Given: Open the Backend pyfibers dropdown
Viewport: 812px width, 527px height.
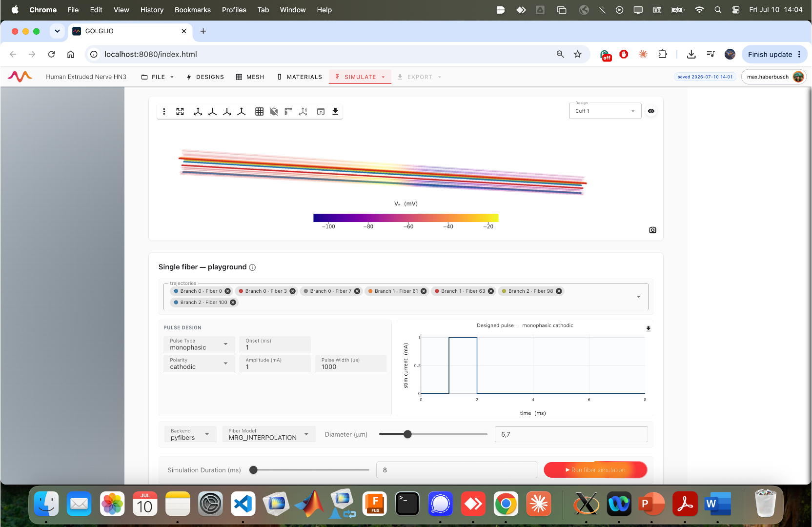Looking at the screenshot, I should (x=190, y=434).
